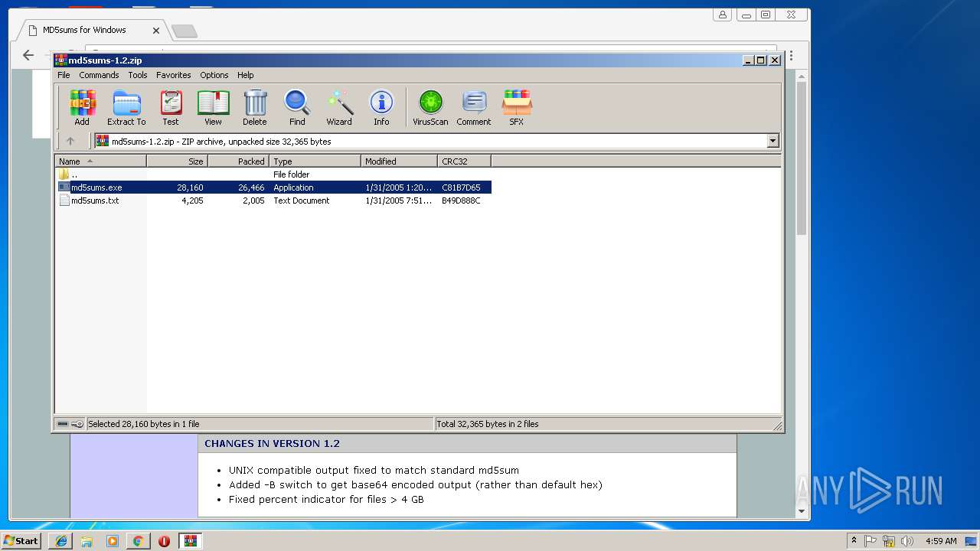Switch to MD5sums for Windows browser tab

(x=84, y=31)
